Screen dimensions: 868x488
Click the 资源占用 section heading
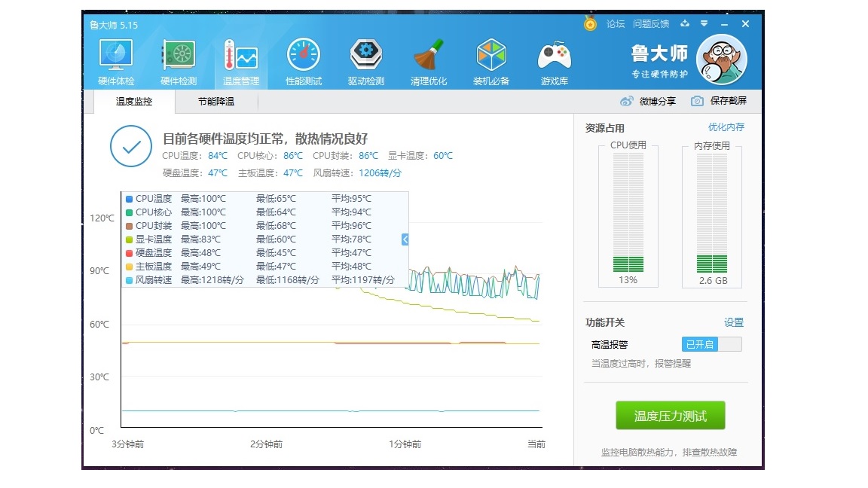[x=604, y=128]
